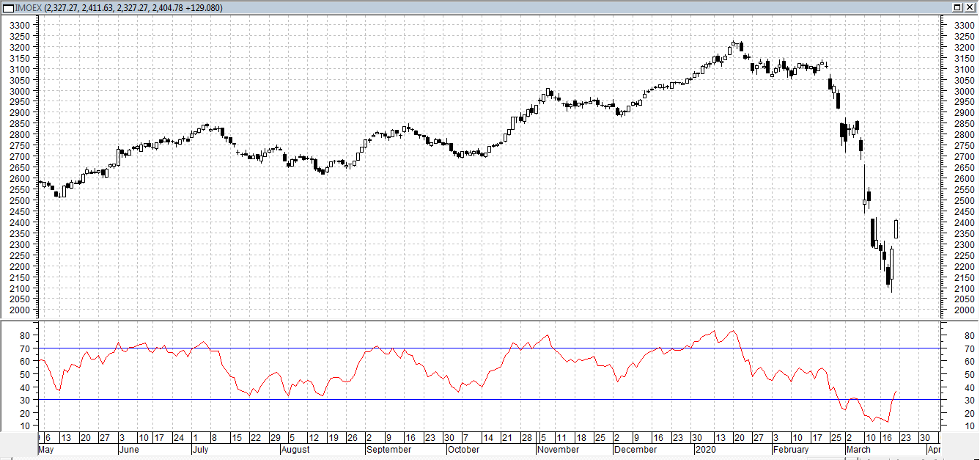Click the November month label
The image size is (980, 460).
(x=558, y=450)
